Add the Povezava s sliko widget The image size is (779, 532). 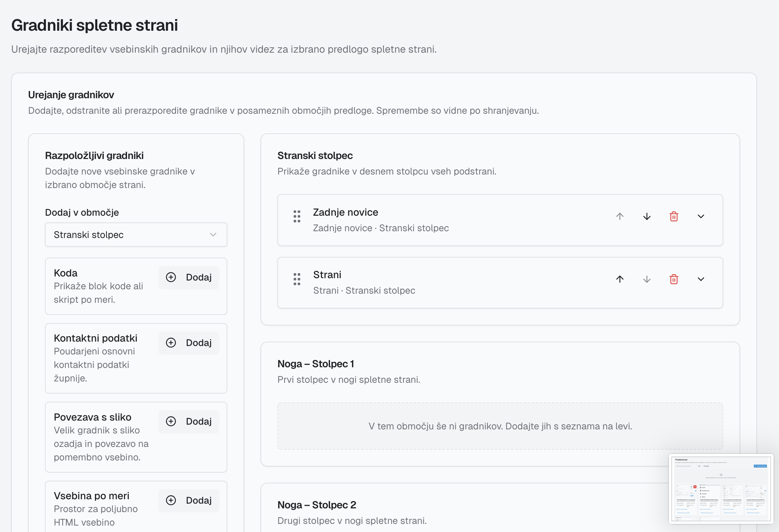click(189, 421)
